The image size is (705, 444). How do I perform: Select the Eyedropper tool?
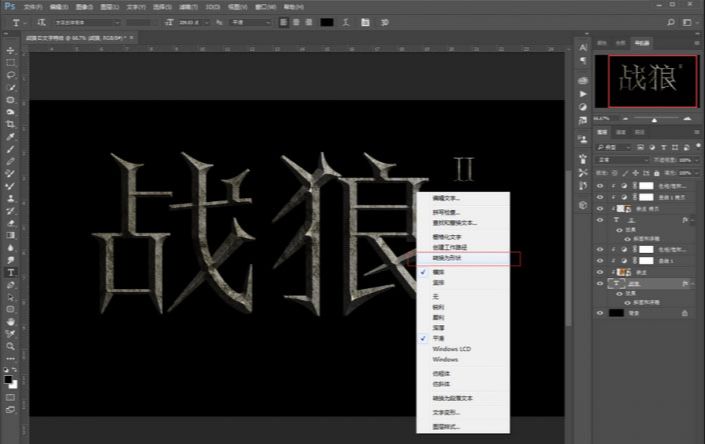pyautogui.click(x=10, y=137)
